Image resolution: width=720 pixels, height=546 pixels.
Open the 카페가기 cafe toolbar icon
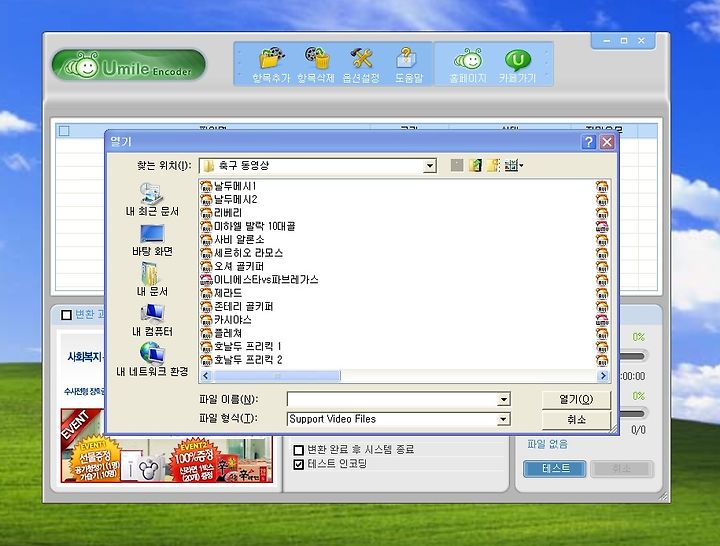pyautogui.click(x=518, y=65)
